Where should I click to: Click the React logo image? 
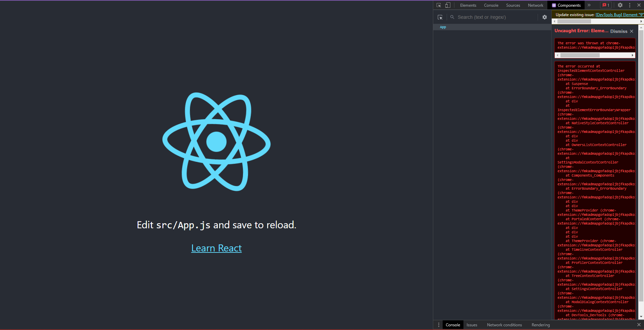tap(216, 142)
